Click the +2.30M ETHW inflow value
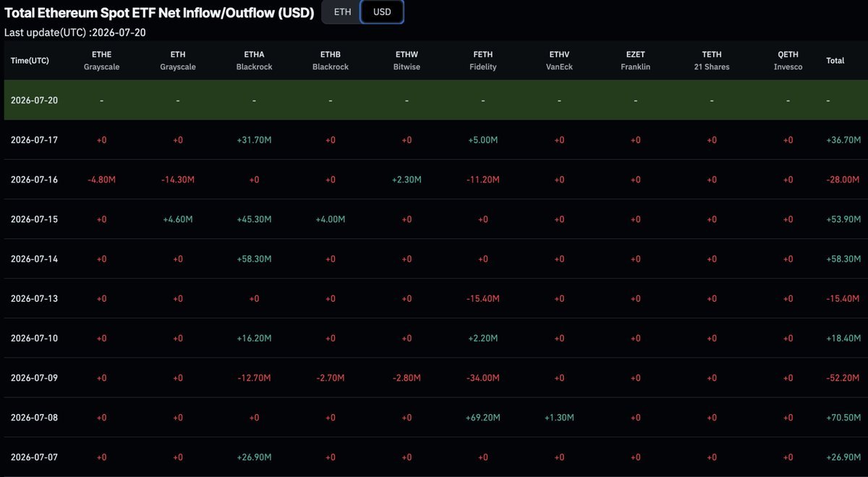The height and width of the screenshot is (477, 868). point(407,180)
